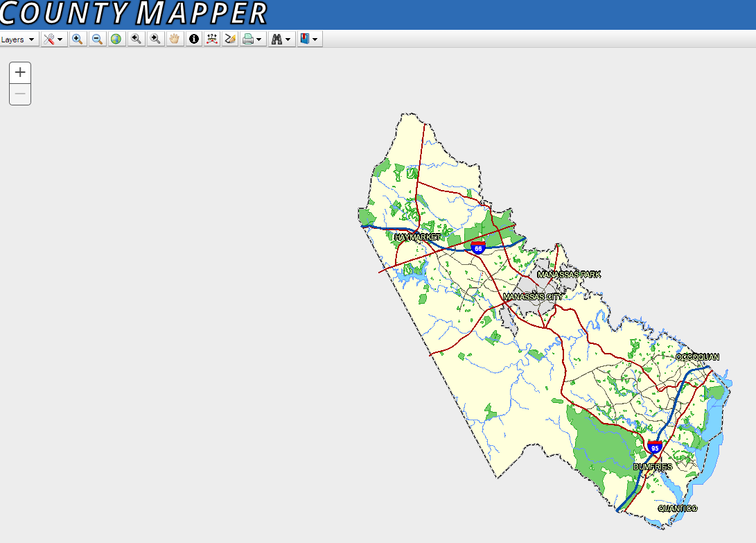Open the Find binoculars tool

(x=277, y=39)
